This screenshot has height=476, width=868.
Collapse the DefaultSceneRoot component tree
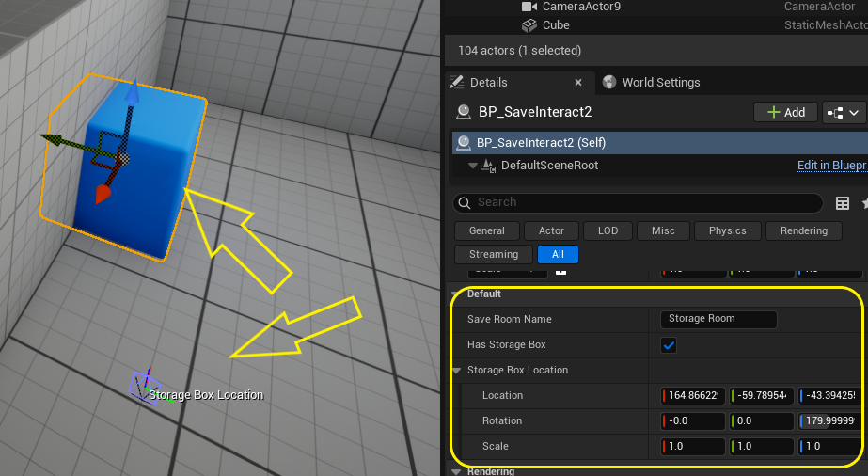(473, 166)
